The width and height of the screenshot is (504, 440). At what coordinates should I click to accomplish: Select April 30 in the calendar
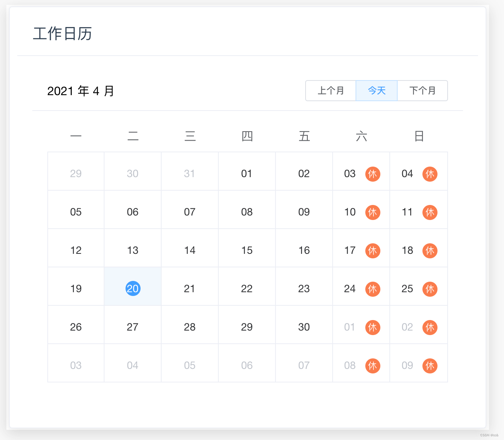tap(304, 327)
